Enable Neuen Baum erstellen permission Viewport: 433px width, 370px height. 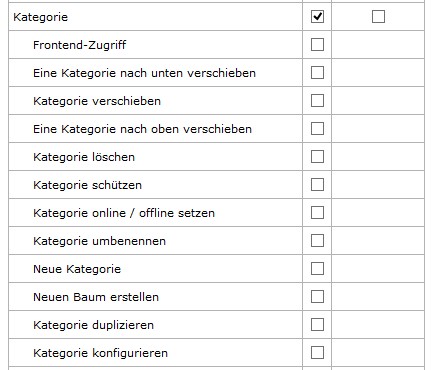point(317,296)
